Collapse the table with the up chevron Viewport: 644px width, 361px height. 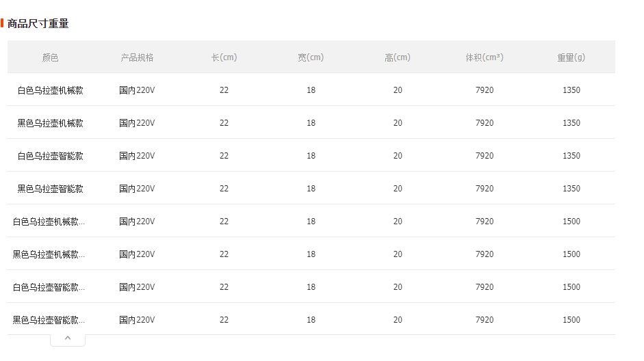pos(68,338)
